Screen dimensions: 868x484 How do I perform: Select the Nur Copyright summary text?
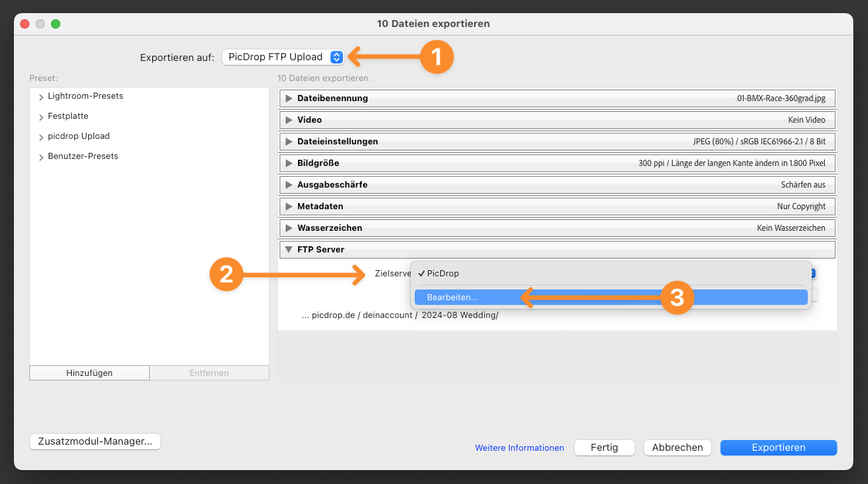(801, 206)
